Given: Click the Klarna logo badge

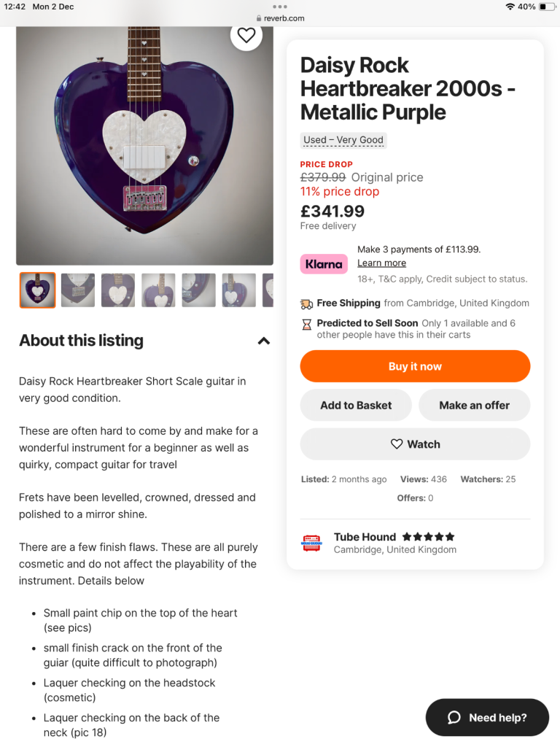Looking at the screenshot, I should pos(324,264).
